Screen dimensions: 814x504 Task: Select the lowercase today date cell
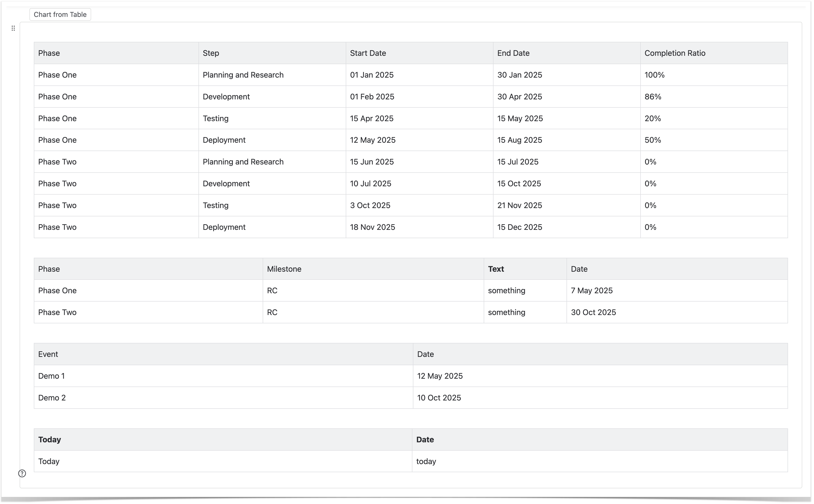tap(426, 461)
